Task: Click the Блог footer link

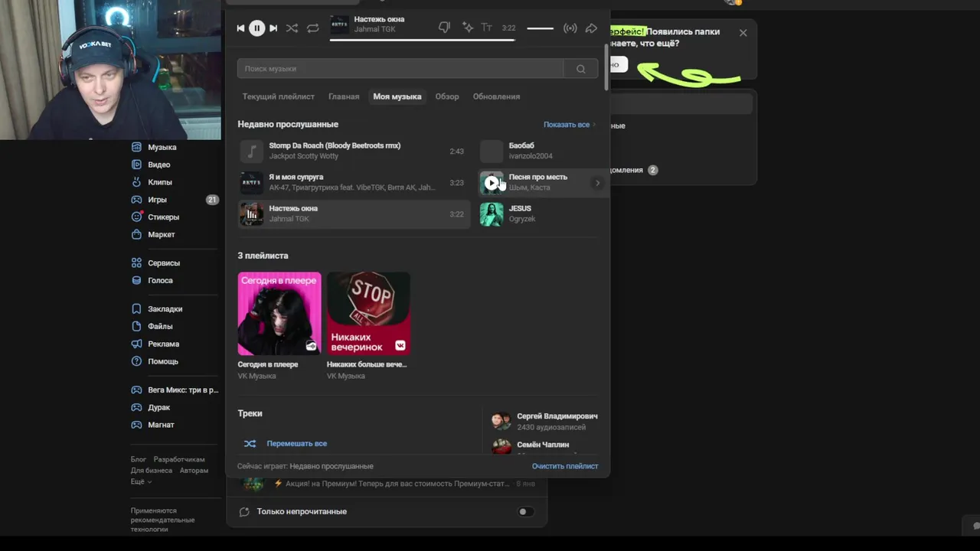Action: (x=137, y=460)
